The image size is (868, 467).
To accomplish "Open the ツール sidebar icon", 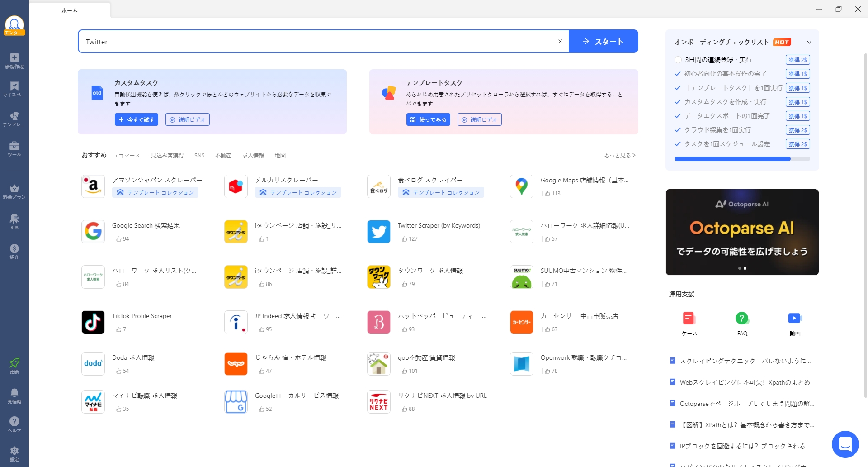I will [14, 149].
